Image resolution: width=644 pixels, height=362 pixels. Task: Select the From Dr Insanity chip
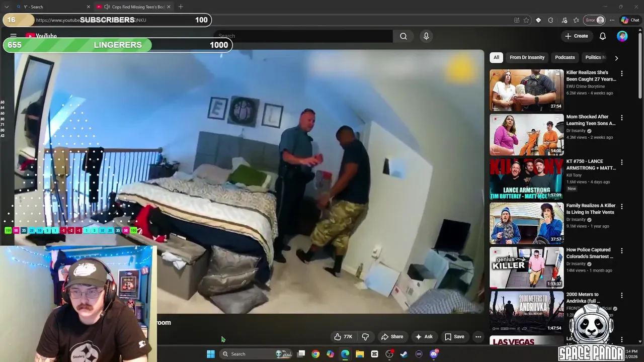pos(527,57)
